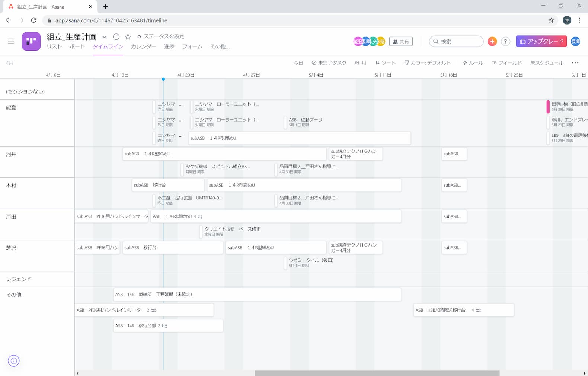The image size is (588, 376).
Task: Bookmark this page with star icon
Action: click(551, 20)
